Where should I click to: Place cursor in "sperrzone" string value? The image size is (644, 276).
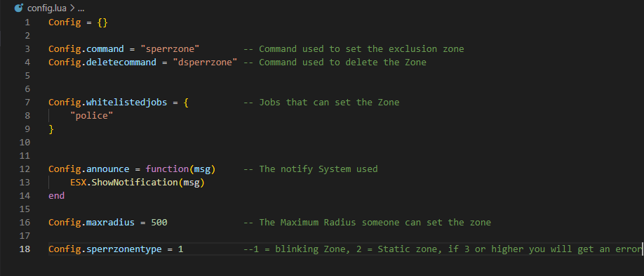(170, 49)
